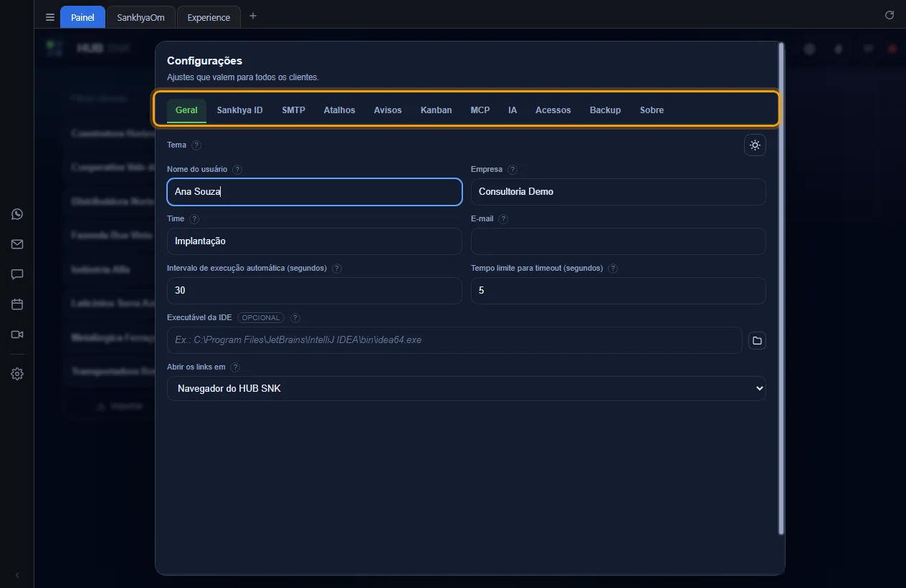Collapse the sidebar with the bottom chevron

pyautogui.click(x=17, y=575)
